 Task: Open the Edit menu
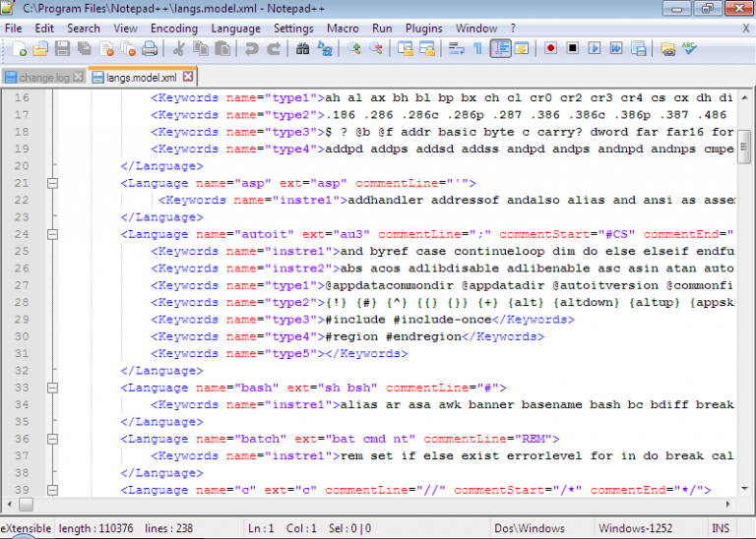(44, 29)
